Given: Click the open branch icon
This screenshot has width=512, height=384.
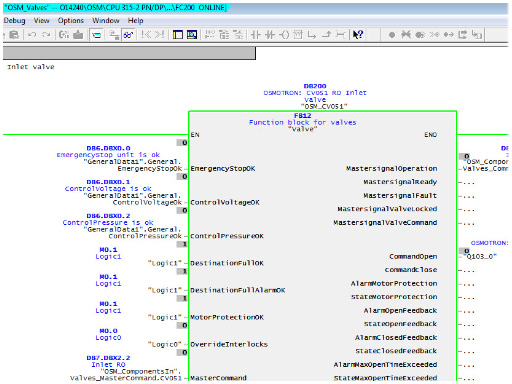Looking at the screenshot, I should [312, 35].
